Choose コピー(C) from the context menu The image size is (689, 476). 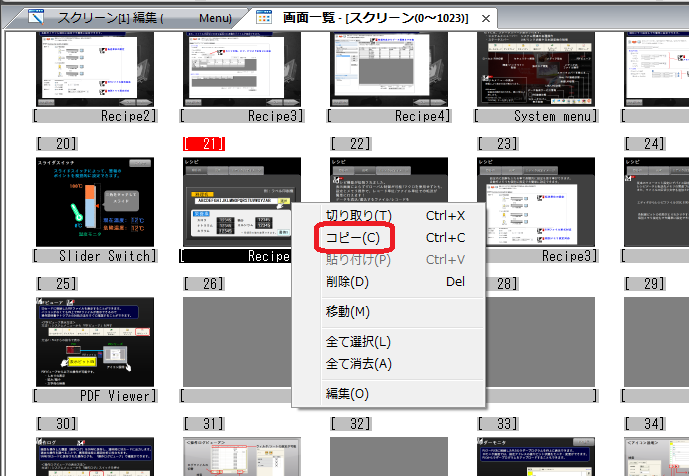click(x=353, y=238)
